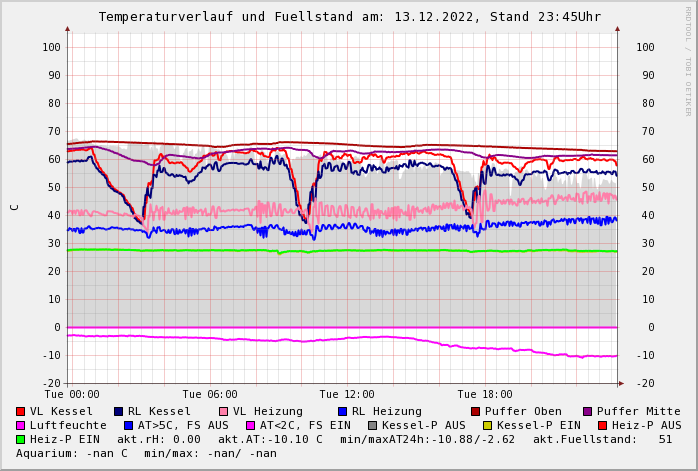
Task: Click the Tue 18:00 time axis label
Action: click(485, 394)
